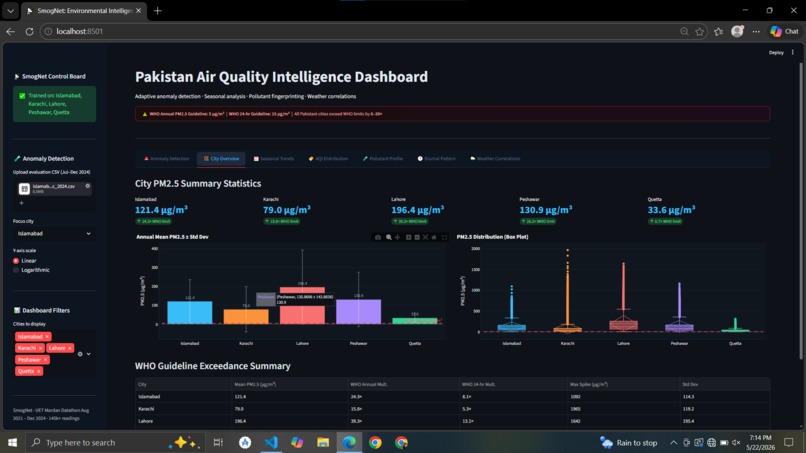806x453 pixels.
Task: Click the Peshawar 130.9 µg/m³ metric value
Action: 545,210
